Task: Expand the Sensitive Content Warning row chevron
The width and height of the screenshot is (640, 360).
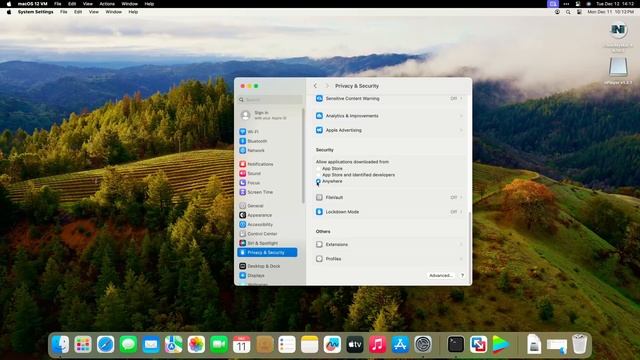Action: click(x=462, y=98)
